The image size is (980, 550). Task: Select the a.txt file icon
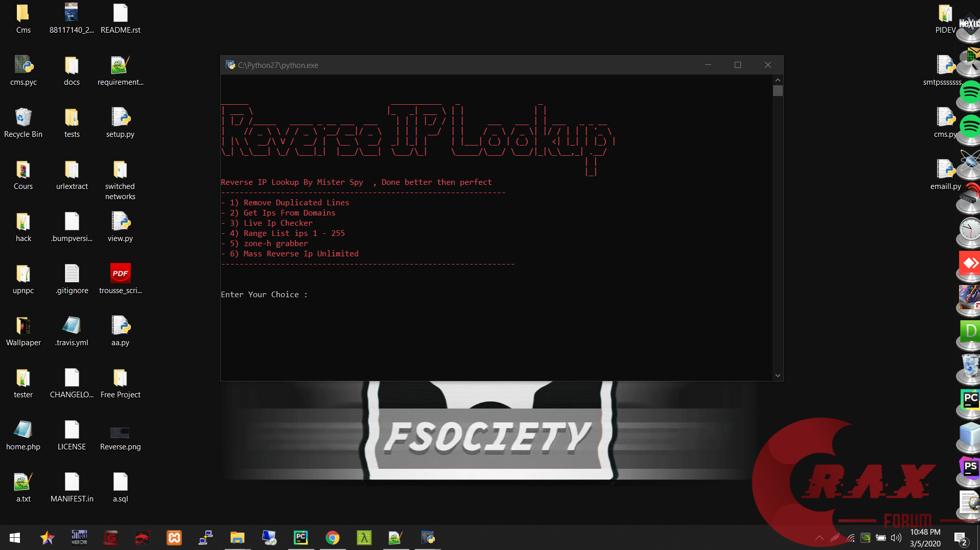pos(23,488)
